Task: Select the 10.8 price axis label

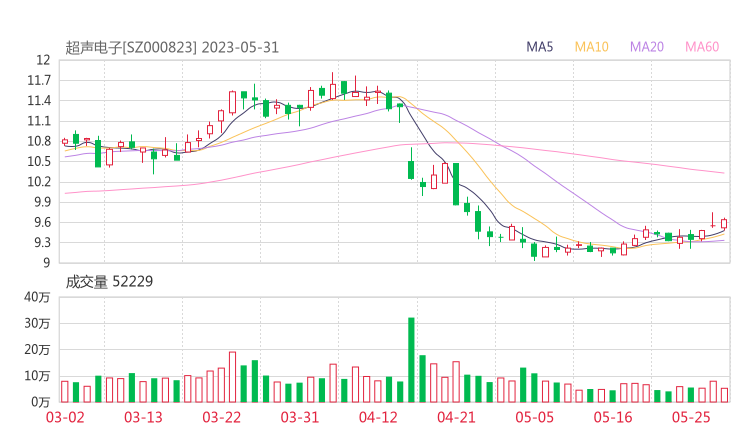Action: tap(39, 141)
